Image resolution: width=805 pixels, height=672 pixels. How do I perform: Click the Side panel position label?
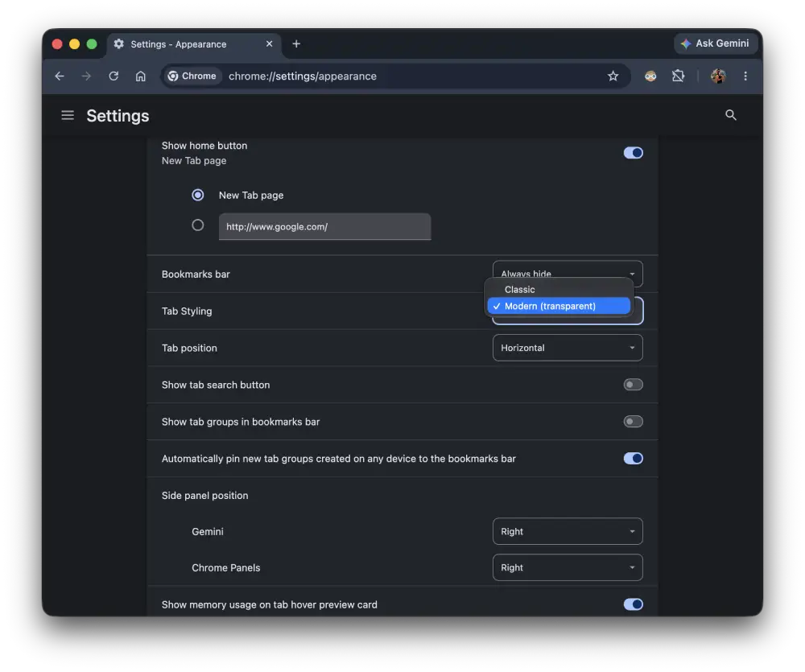coord(204,496)
